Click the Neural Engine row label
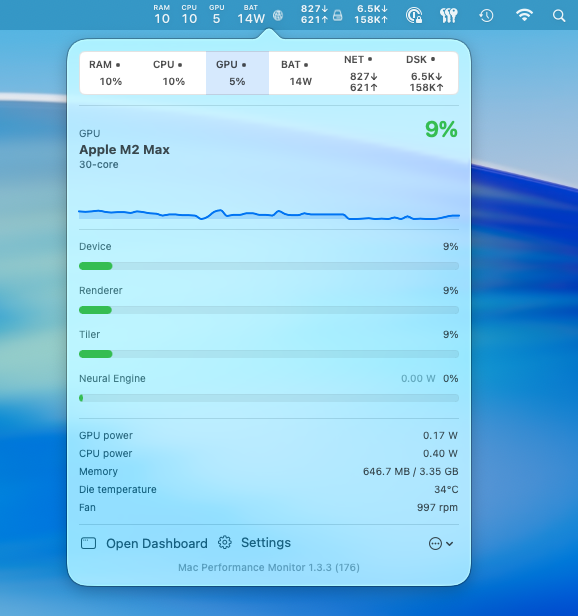Screen dimensions: 578x616 (x=112, y=378)
